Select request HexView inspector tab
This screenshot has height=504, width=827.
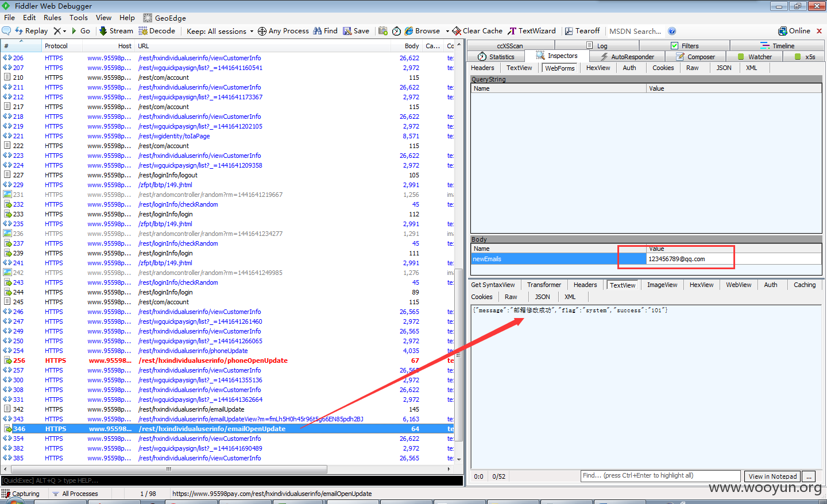598,68
